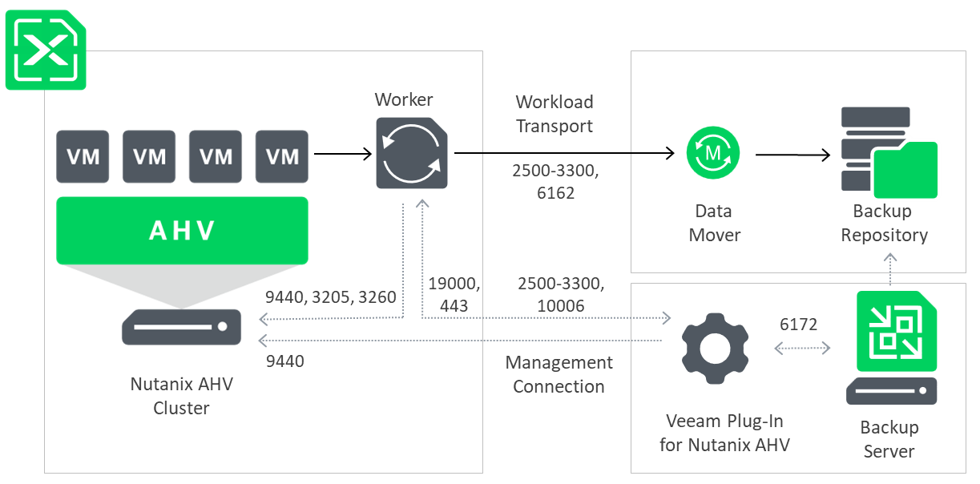
Task: Click the standalone "9440" port label
Action: coord(284,361)
